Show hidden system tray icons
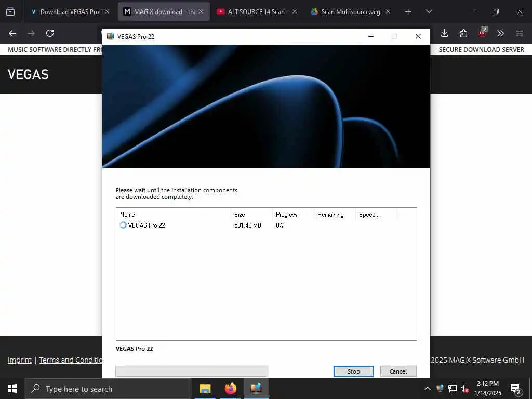532x399 pixels. 428,389
